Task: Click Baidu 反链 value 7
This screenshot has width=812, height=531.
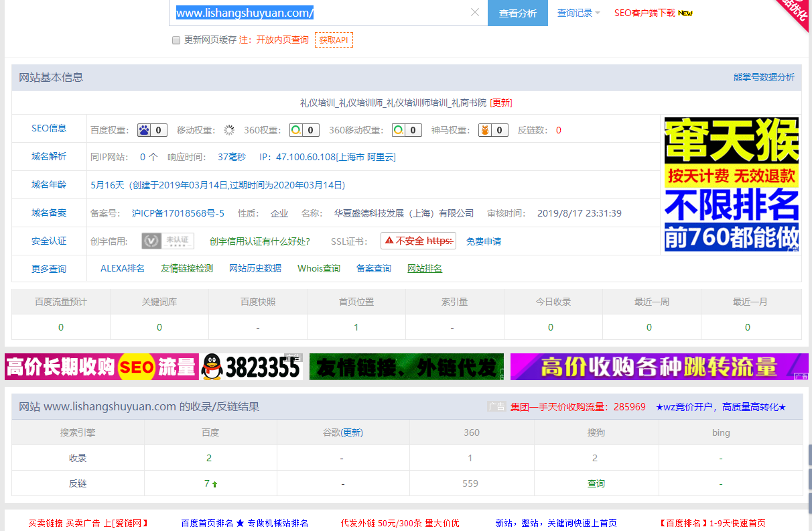Action: [207, 483]
